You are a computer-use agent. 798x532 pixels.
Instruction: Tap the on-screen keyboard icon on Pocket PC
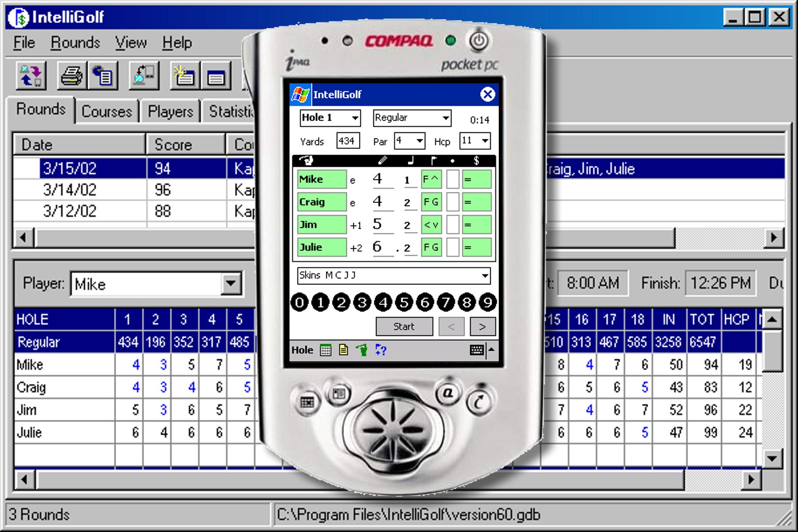click(x=477, y=350)
